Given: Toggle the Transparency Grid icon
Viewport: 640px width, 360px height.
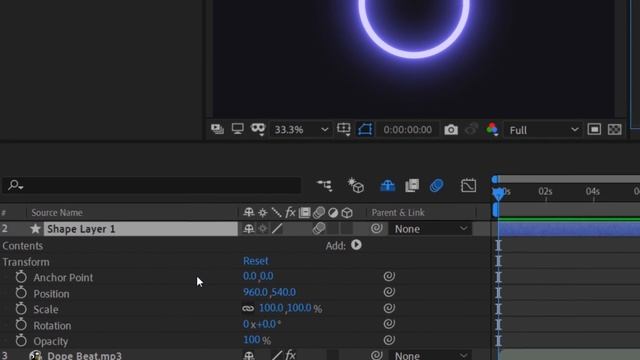Looking at the screenshot, I should pyautogui.click(x=614, y=129).
